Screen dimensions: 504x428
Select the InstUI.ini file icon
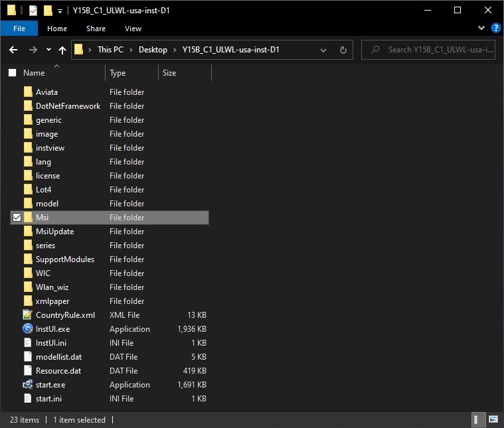(28, 343)
